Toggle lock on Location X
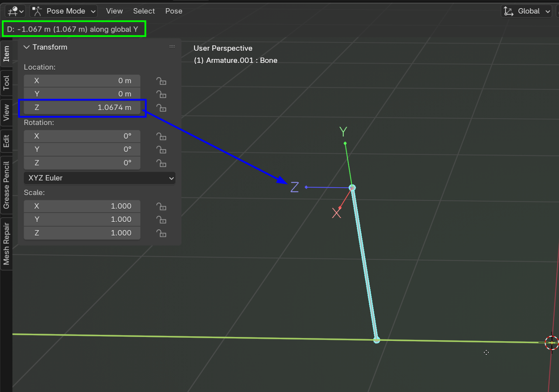This screenshot has height=392, width=559. pos(162,81)
